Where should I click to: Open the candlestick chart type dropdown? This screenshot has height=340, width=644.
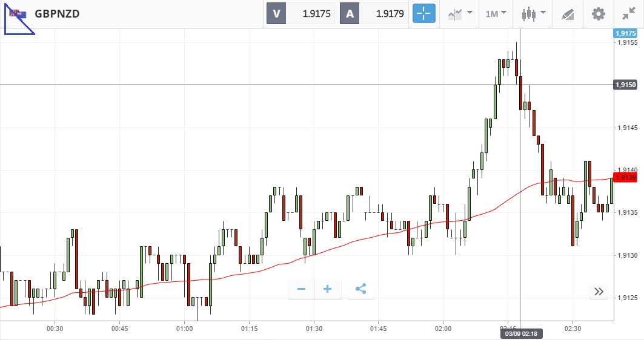click(533, 13)
